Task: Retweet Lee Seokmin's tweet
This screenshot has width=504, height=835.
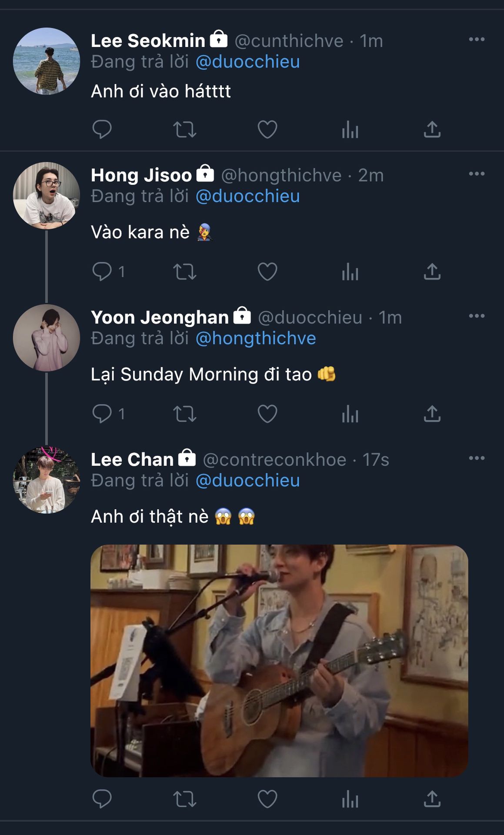Action: [185, 129]
